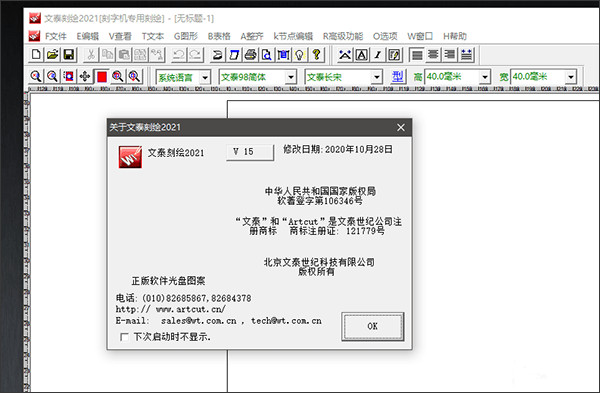Viewport: 600px width, 393px height.
Task: Expand the width 40.0毫米 dropdown
Action: (571, 77)
